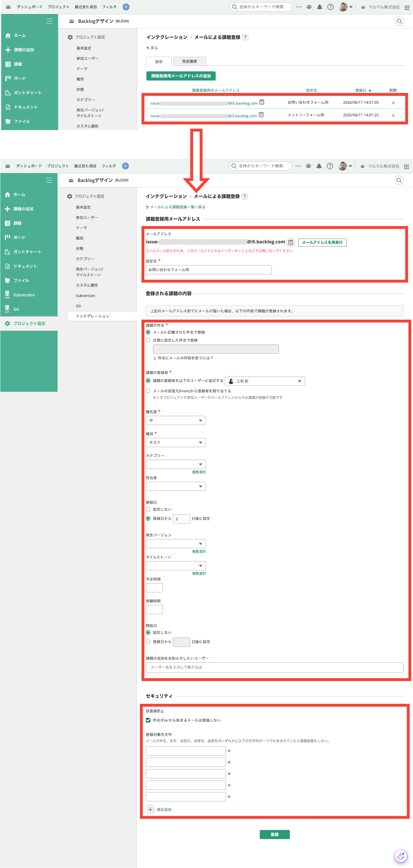This screenshot has height=868, width=413.
Task: Focus the 期限日 days input showing 3
Action: (x=182, y=519)
